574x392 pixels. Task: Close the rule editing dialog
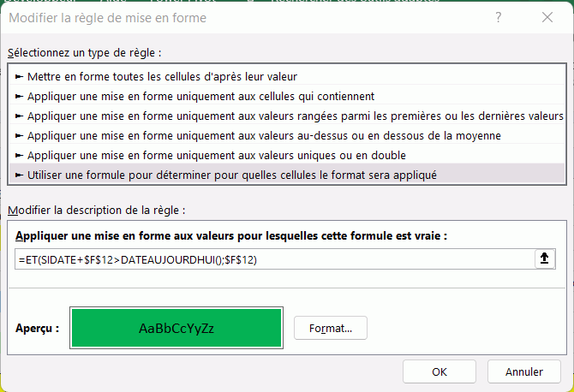click(546, 18)
